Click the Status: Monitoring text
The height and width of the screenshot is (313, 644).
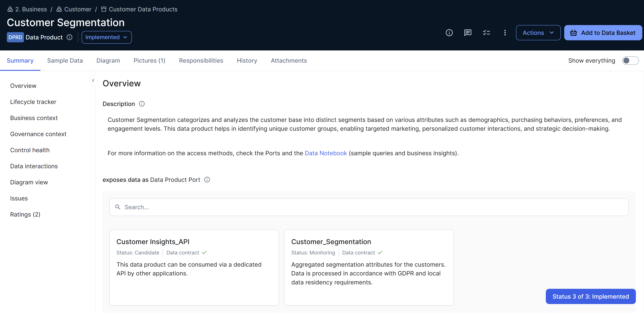pos(313,253)
